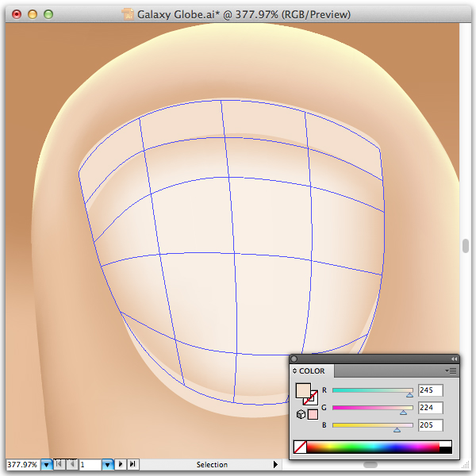Click the zoom level field showing 377.97%

point(23,464)
